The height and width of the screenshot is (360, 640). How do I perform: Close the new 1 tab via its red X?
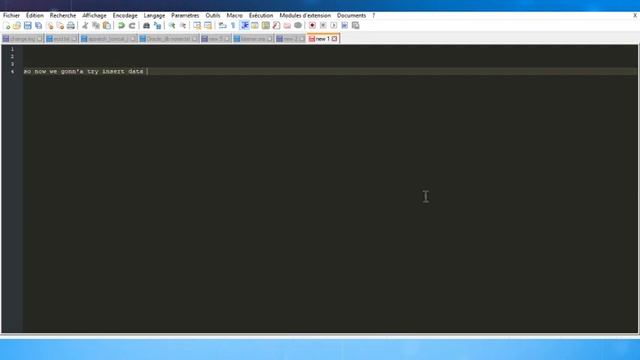334,39
